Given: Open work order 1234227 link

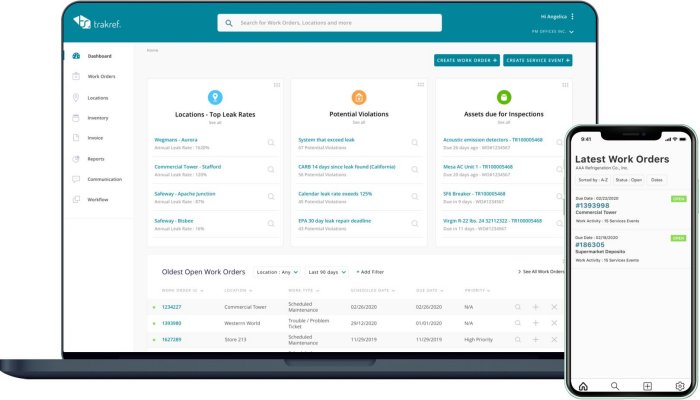Looking at the screenshot, I should click(172, 307).
